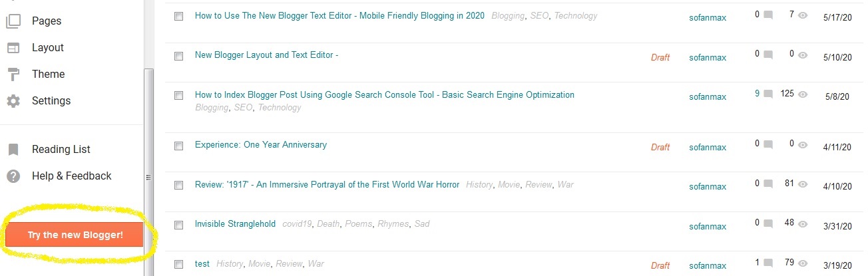This screenshot has width=868, height=276.
Task: Open Settings using the gear icon
Action: [13, 101]
